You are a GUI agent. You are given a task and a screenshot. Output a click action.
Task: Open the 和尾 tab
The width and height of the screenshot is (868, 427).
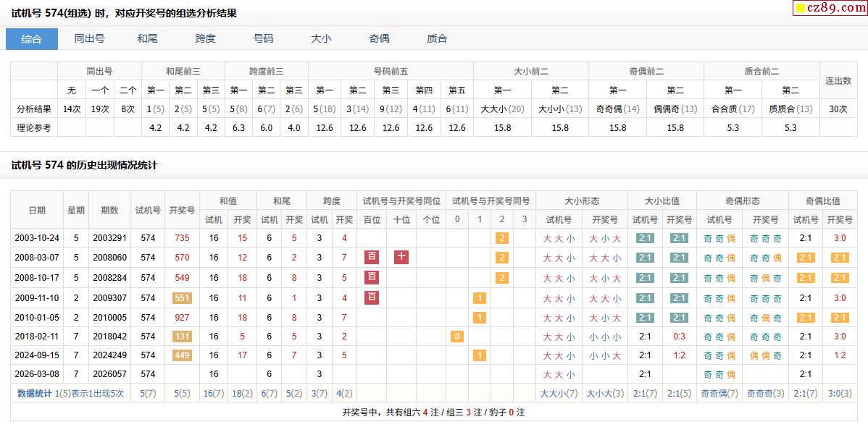[x=147, y=39]
